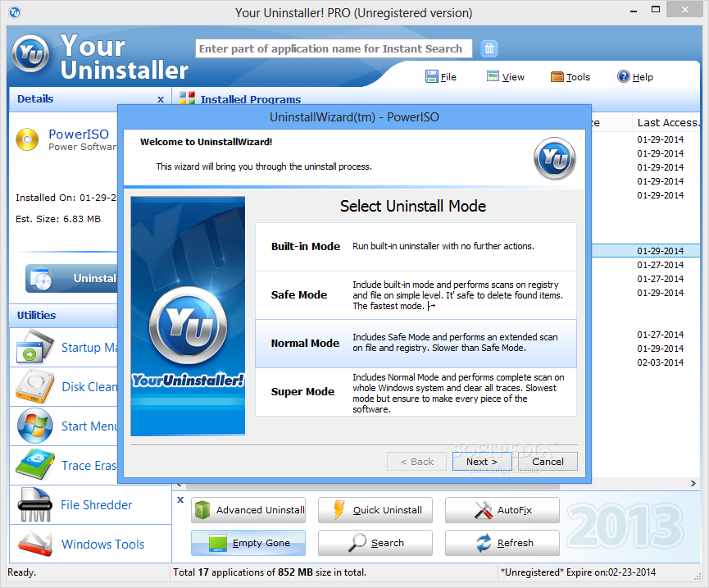Select Built-in Mode uninstall option
The width and height of the screenshot is (709, 588).
click(x=416, y=247)
